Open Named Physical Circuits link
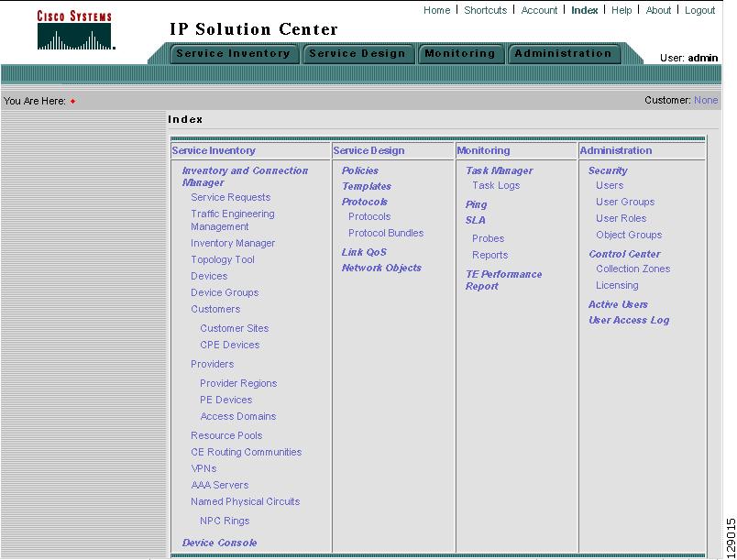The height and width of the screenshot is (560, 737). [246, 501]
